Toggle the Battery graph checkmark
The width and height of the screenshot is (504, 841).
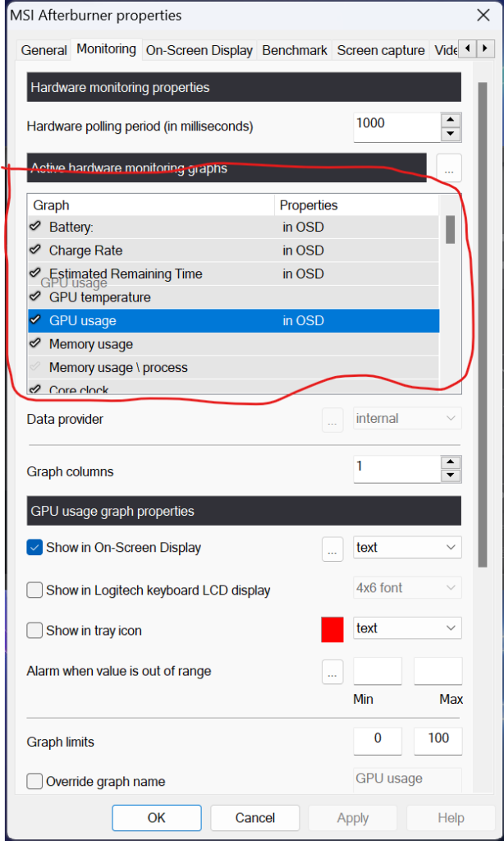point(35,227)
